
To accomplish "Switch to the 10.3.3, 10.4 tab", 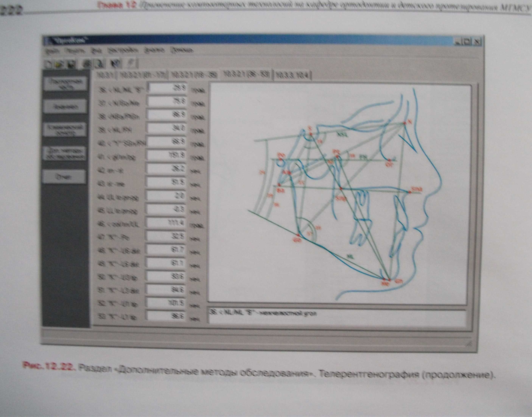I will coord(293,76).
